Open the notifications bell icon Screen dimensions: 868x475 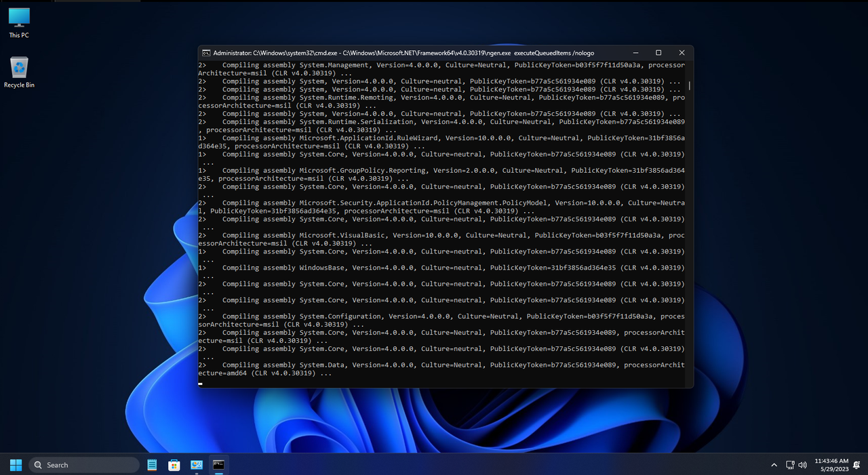[857, 465]
